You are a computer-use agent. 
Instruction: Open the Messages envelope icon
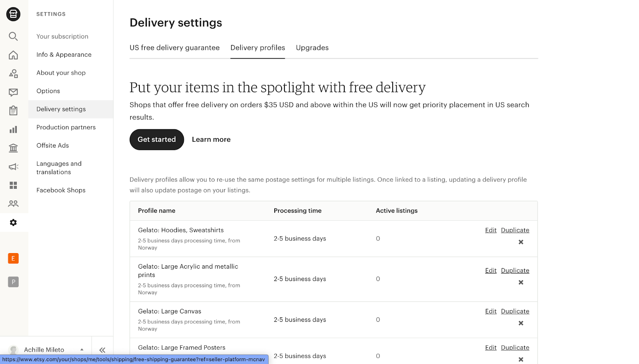point(13,92)
